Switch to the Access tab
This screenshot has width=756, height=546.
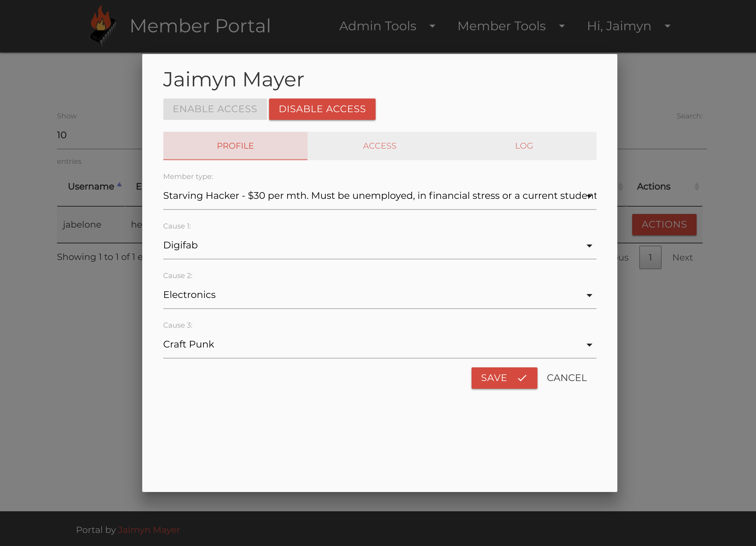pyautogui.click(x=379, y=146)
